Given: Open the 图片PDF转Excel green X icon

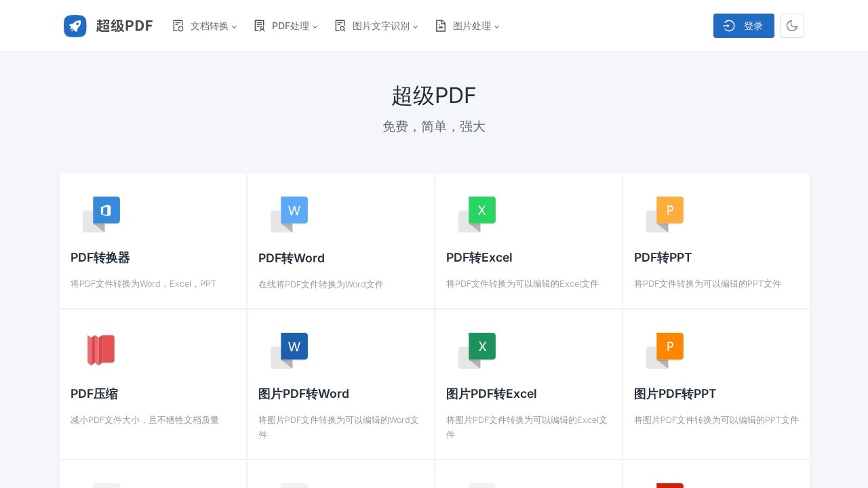Looking at the screenshot, I should (481, 346).
